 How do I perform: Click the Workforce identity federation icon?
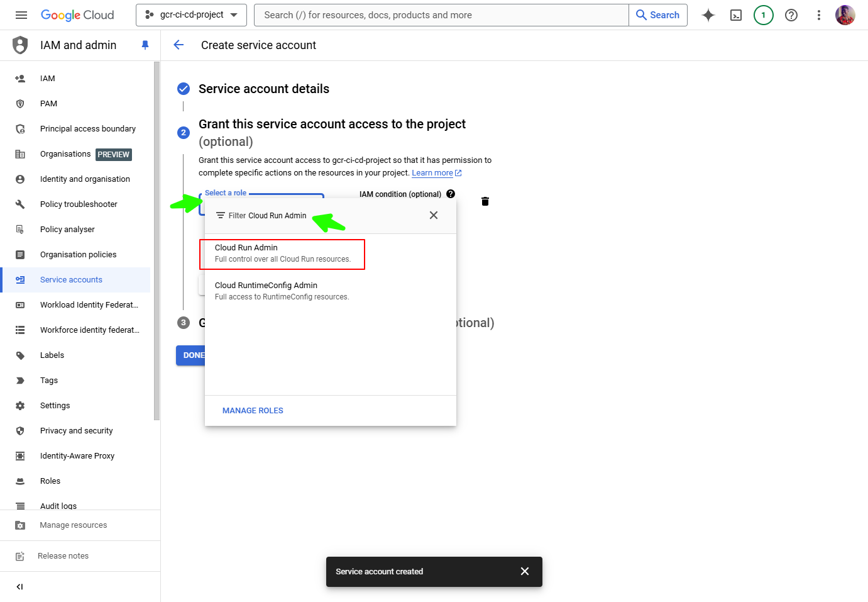[20, 330]
